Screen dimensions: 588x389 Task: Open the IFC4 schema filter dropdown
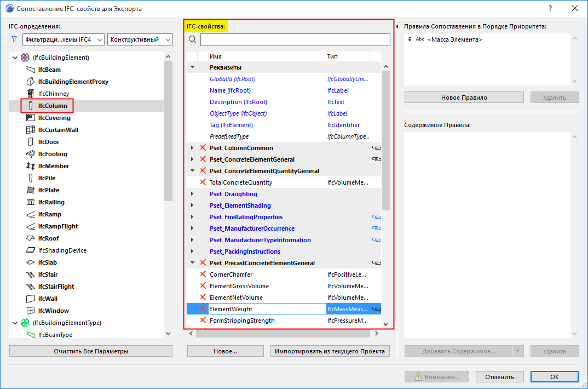[x=64, y=39]
